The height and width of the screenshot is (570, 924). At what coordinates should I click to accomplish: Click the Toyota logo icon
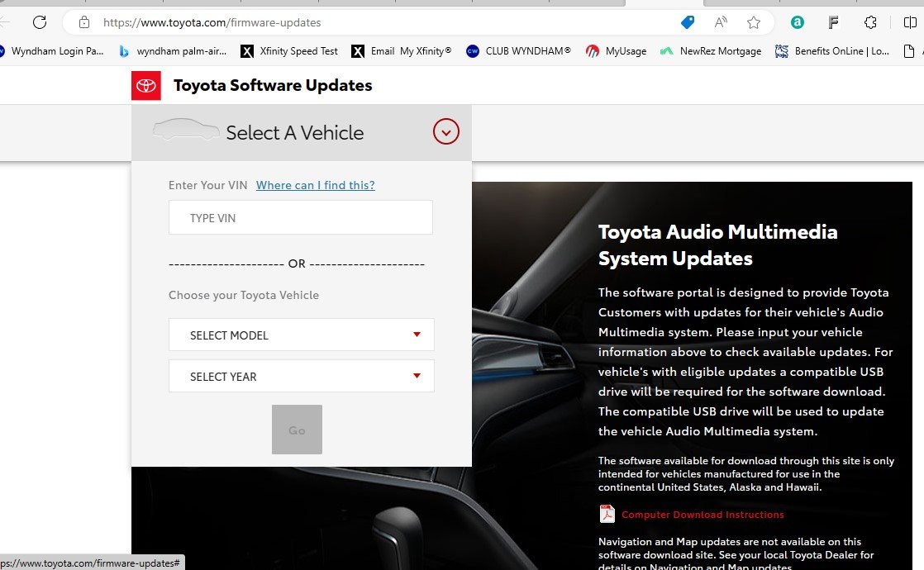[146, 85]
